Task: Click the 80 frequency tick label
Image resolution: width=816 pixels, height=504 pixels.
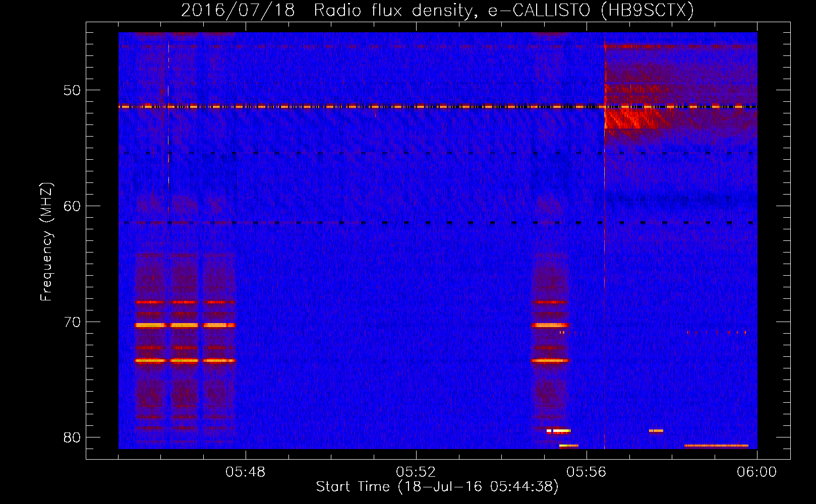Action: (x=72, y=437)
